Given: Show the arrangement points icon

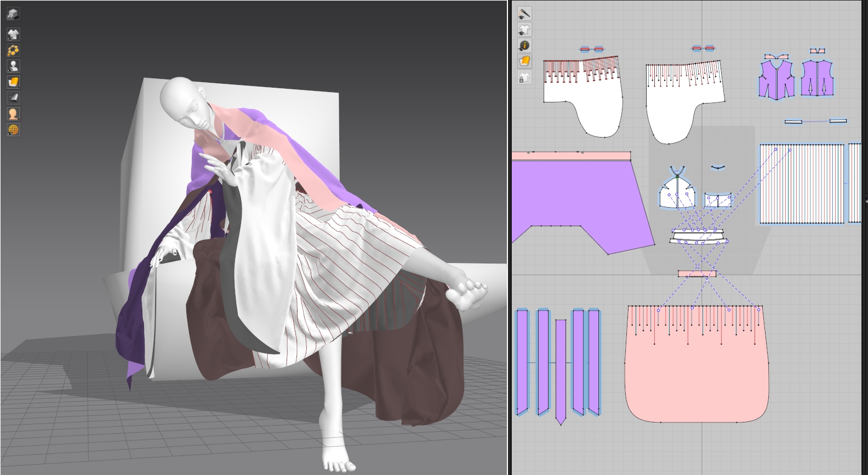Looking at the screenshot, I should 13,50.
